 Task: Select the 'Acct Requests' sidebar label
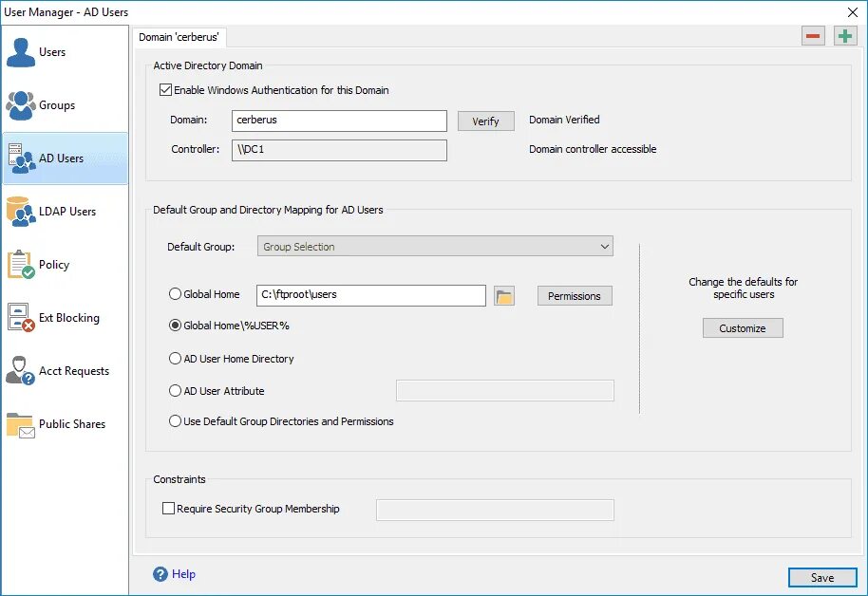coord(74,371)
